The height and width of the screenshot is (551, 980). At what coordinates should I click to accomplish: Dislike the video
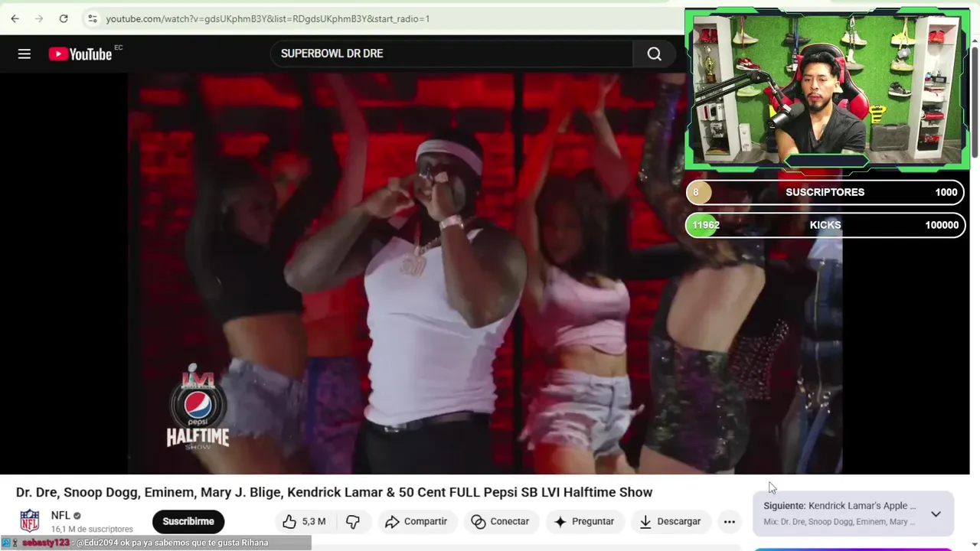353,521
